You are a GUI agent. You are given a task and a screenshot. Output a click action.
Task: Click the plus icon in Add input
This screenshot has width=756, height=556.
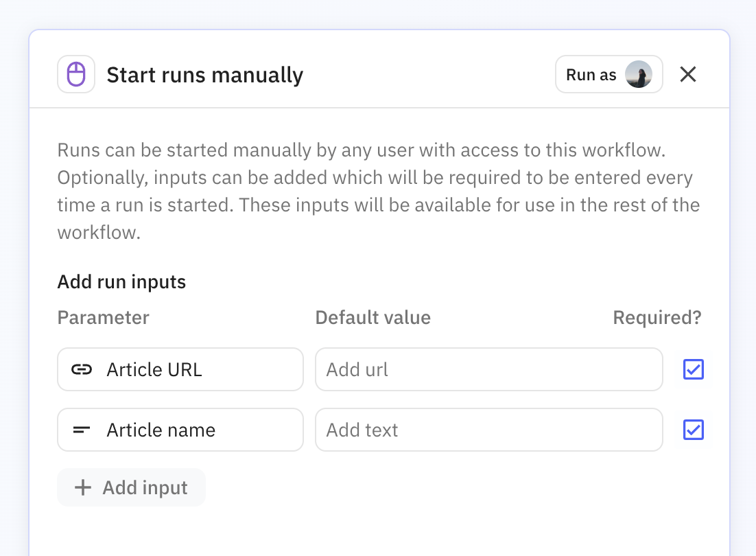(83, 488)
